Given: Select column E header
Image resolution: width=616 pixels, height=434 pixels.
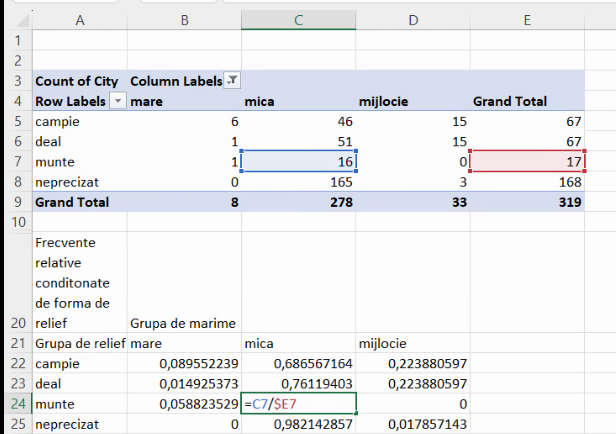Looking at the screenshot, I should [x=527, y=20].
